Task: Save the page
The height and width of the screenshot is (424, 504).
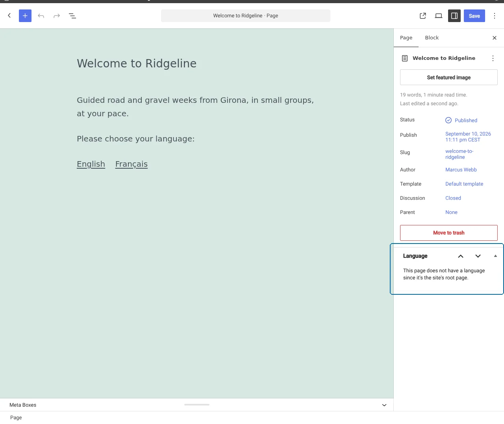Action: (474, 16)
